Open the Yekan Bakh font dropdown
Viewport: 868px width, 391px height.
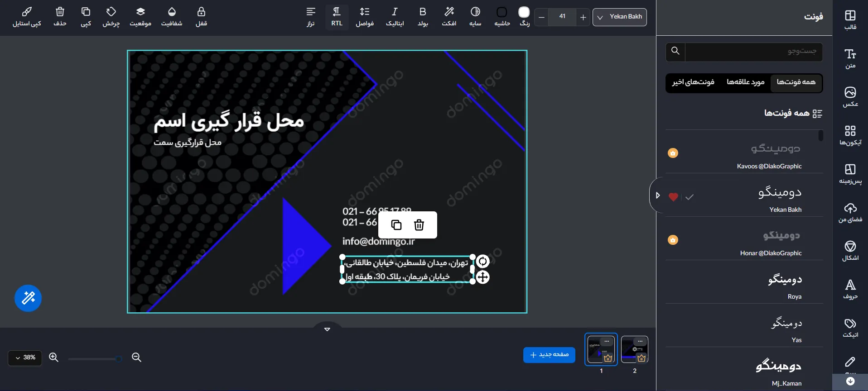click(x=620, y=17)
